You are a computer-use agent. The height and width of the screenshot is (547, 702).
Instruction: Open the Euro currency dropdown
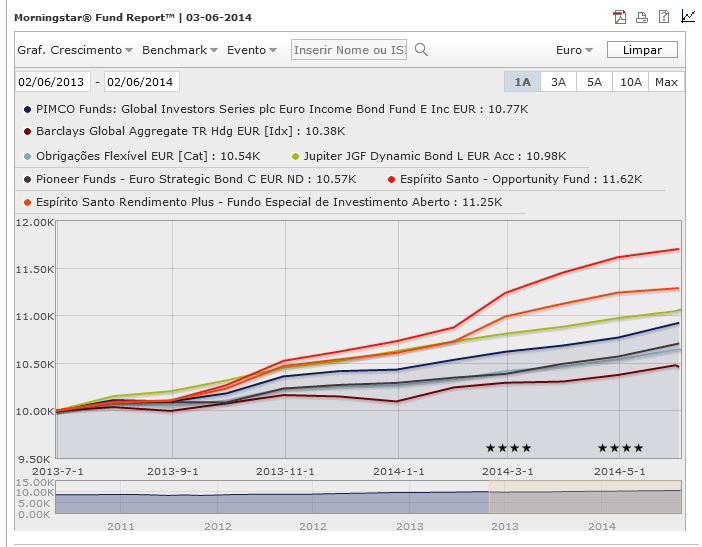pos(574,50)
